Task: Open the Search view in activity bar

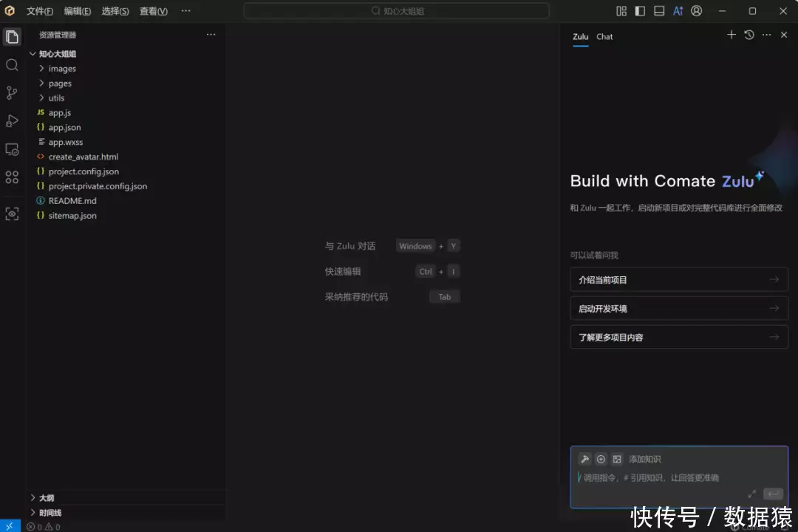Action: (x=12, y=65)
